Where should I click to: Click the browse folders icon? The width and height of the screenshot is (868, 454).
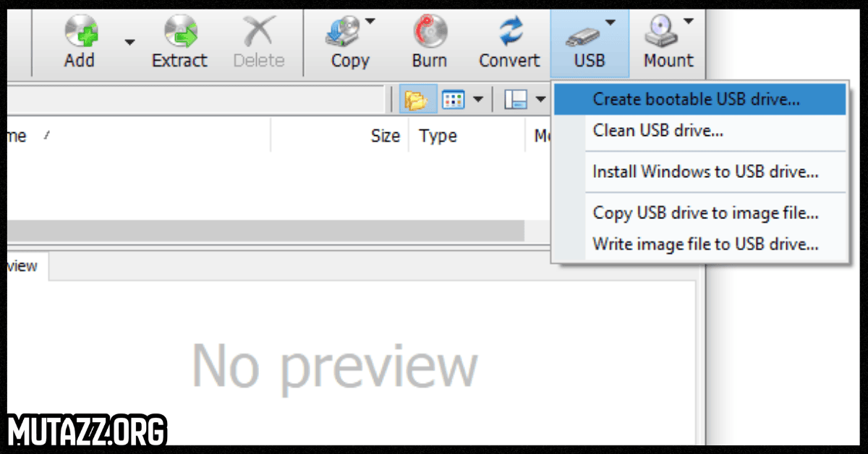[417, 99]
